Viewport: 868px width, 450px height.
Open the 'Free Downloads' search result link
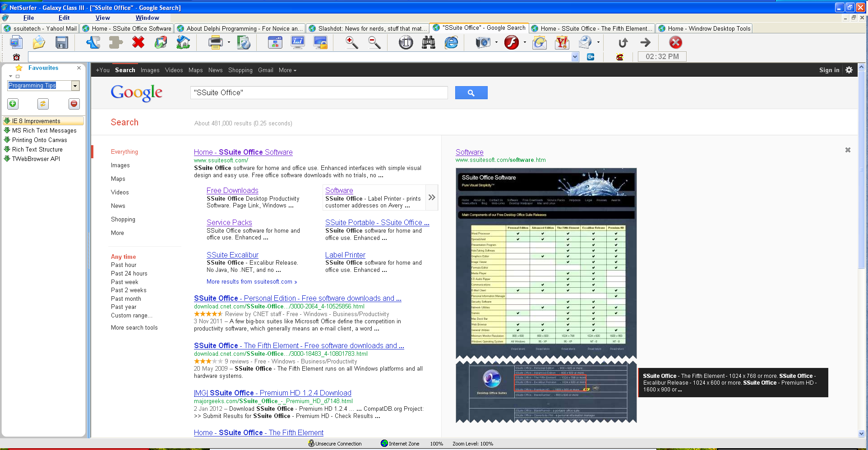pos(232,190)
